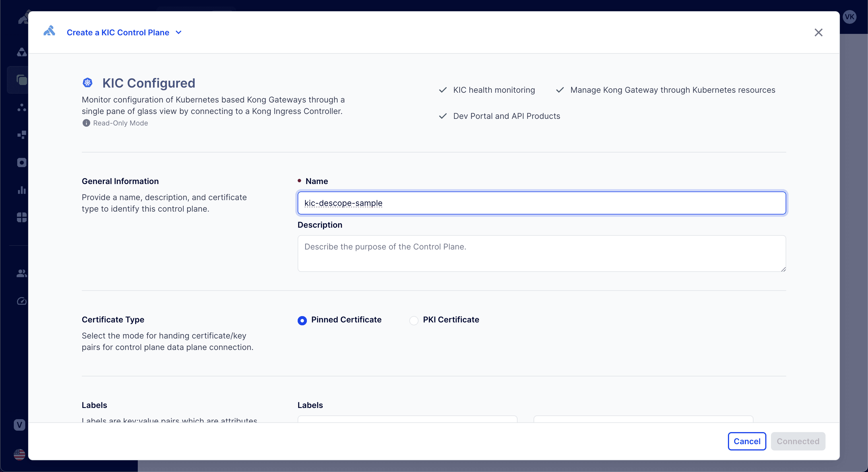Viewport: 868px width, 472px height.
Task: Expand the Create a KIC Control Plane dropdown
Action: [118, 32]
